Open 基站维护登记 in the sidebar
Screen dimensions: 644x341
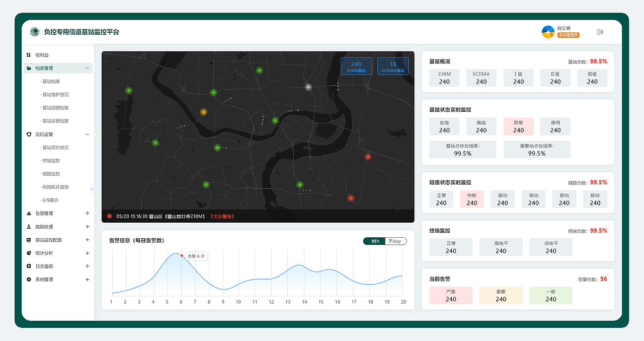[x=55, y=95]
